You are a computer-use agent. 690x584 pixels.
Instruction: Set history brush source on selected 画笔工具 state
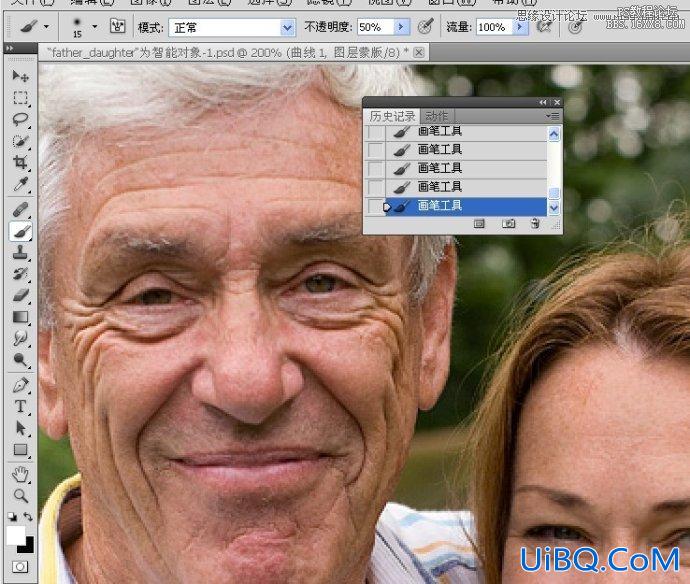click(x=375, y=206)
